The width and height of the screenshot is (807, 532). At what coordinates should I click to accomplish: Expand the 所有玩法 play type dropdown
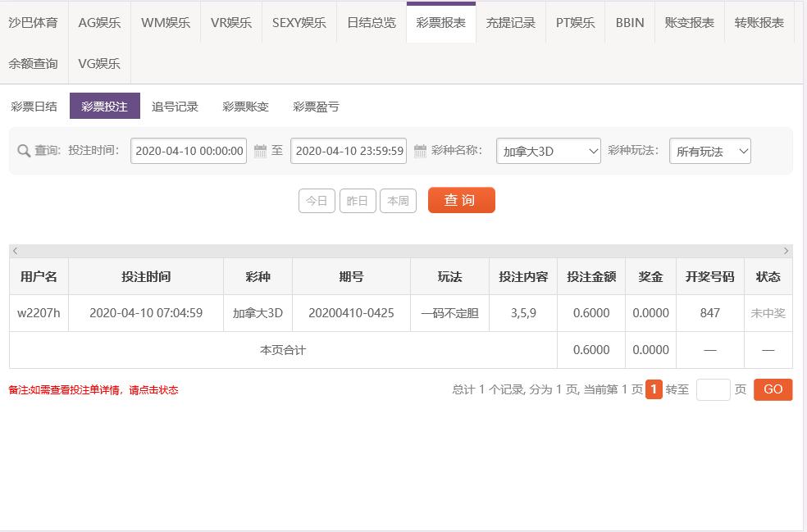[x=709, y=151]
